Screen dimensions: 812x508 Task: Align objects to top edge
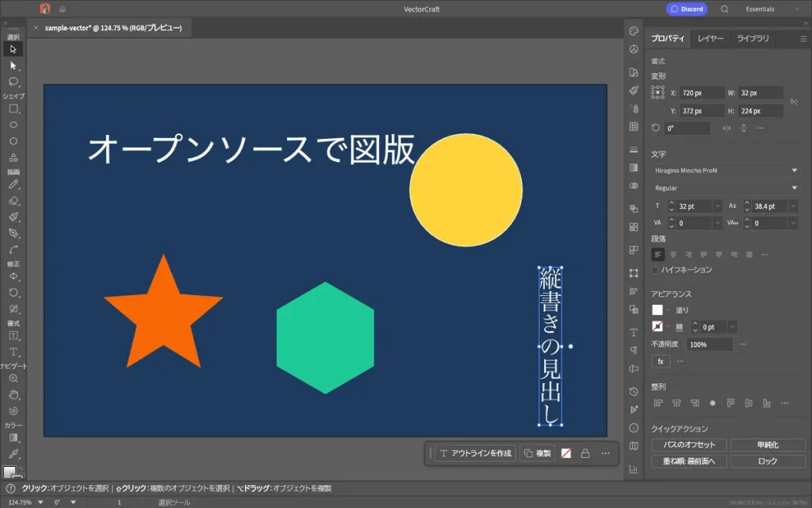(730, 403)
